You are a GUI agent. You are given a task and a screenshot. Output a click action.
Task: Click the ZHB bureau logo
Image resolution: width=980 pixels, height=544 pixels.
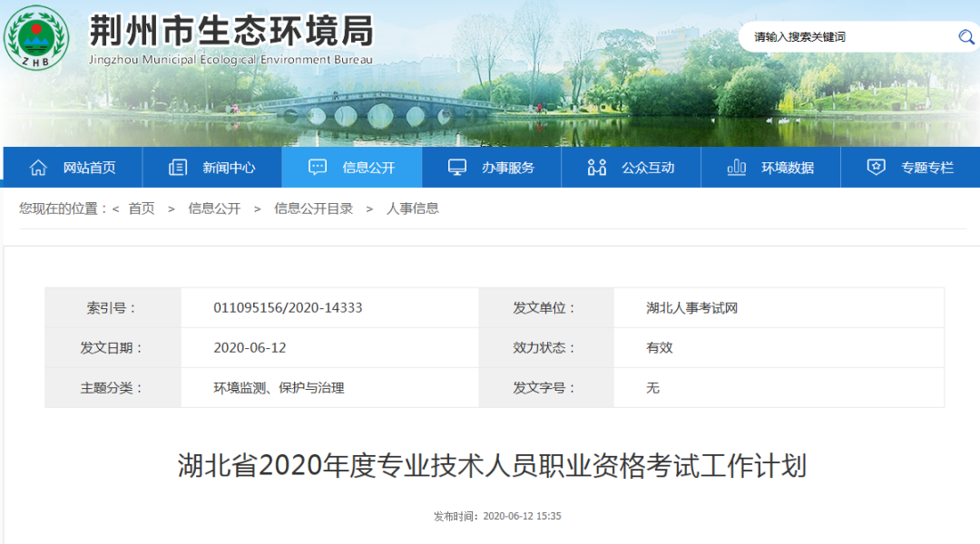[36, 37]
